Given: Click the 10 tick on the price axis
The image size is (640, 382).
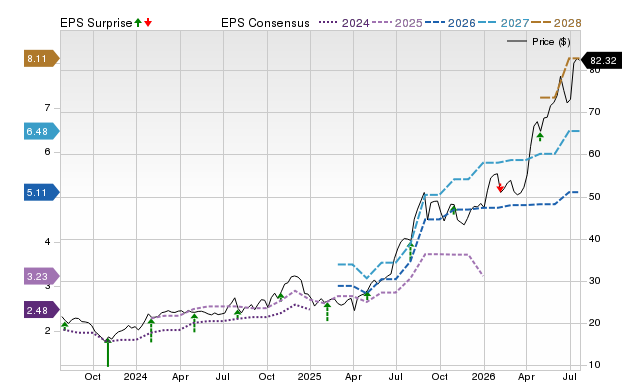Looking at the screenshot, I should [x=595, y=365].
